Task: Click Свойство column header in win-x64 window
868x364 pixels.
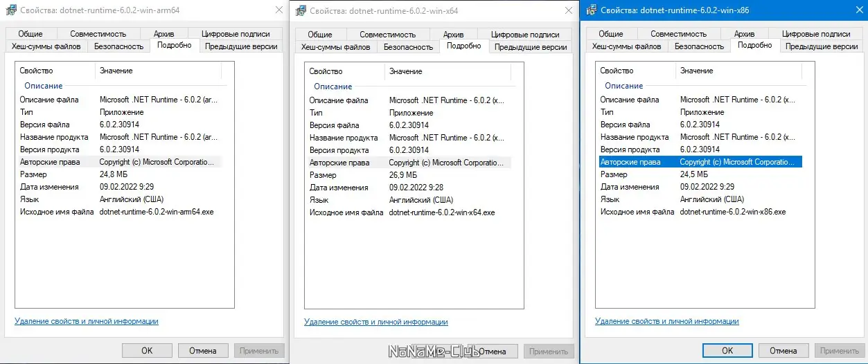Action: [344, 71]
